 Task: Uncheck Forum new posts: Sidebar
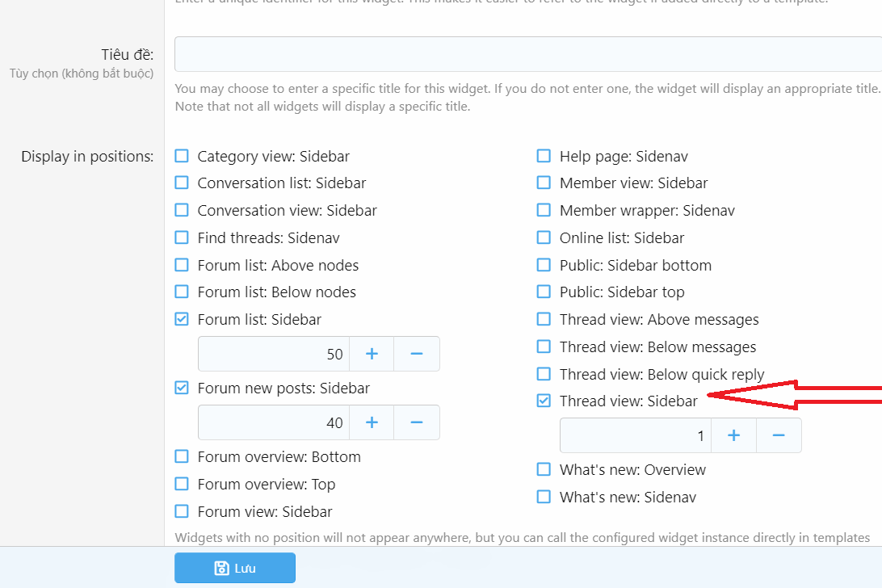click(x=182, y=388)
